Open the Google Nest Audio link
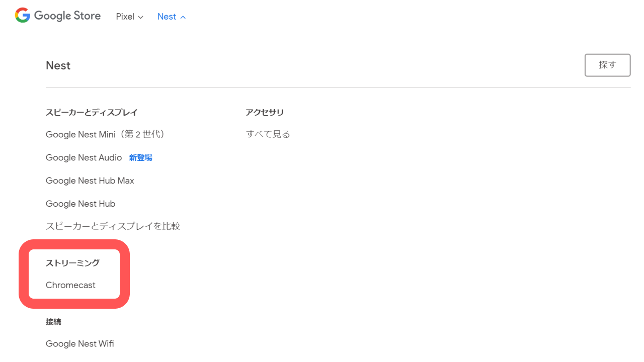 (x=84, y=157)
